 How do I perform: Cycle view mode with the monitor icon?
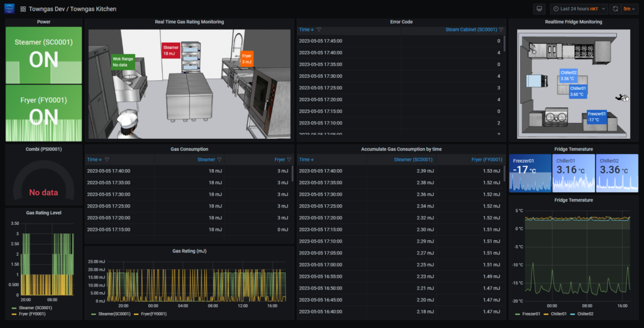click(539, 9)
